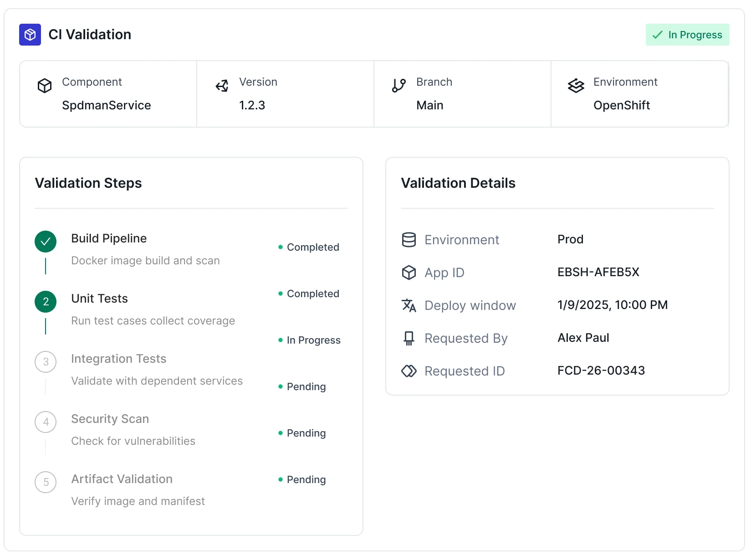
Task: Click the FCD-26-00343 request ID
Action: [601, 371]
